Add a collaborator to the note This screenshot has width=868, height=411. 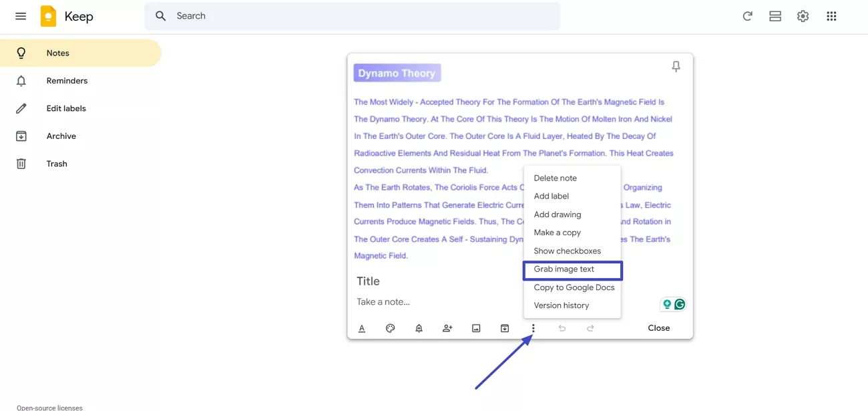tap(447, 328)
